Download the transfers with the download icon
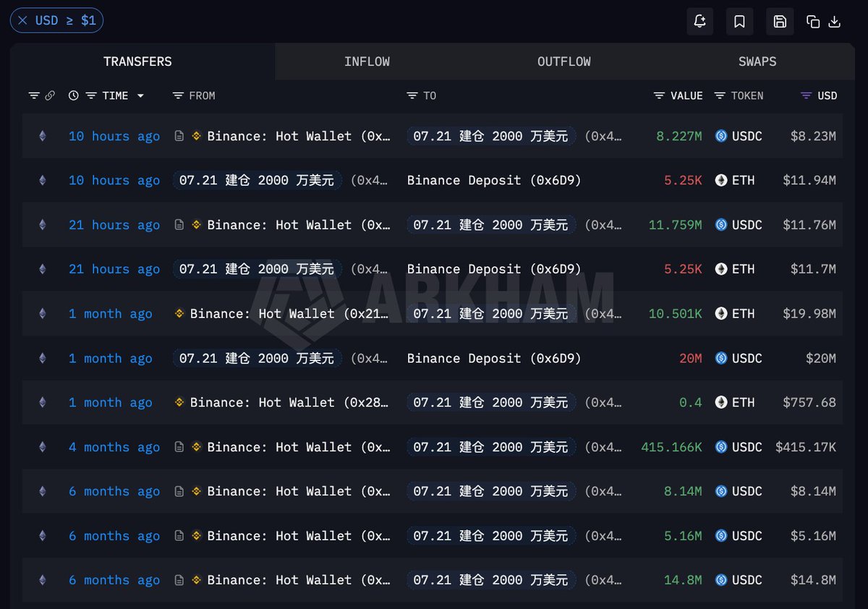Image resolution: width=868 pixels, height=609 pixels. [834, 22]
